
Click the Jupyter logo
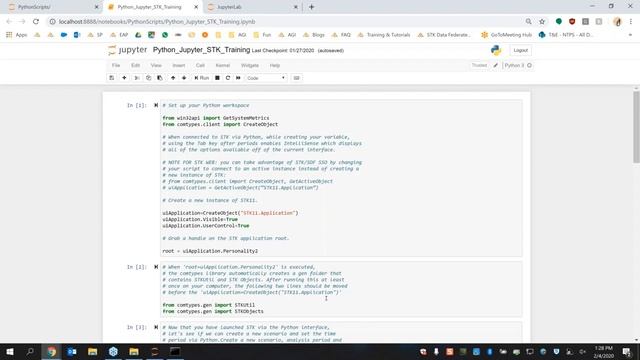tap(127, 50)
